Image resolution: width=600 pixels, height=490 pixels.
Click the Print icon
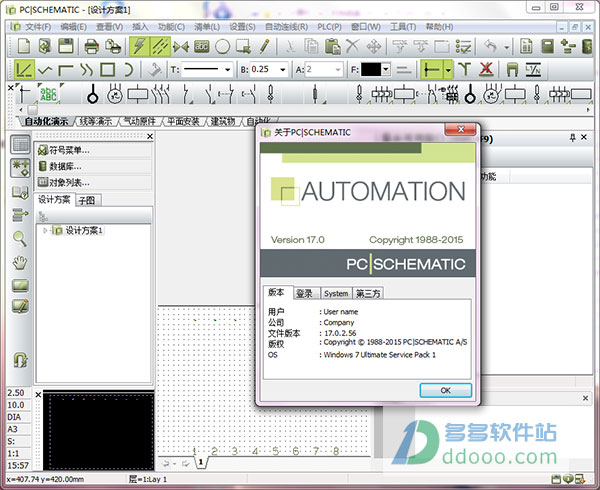coord(91,46)
